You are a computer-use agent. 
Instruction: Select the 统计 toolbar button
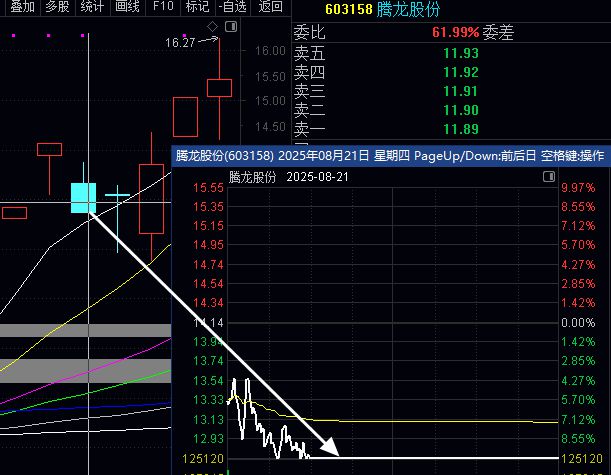point(92,6)
